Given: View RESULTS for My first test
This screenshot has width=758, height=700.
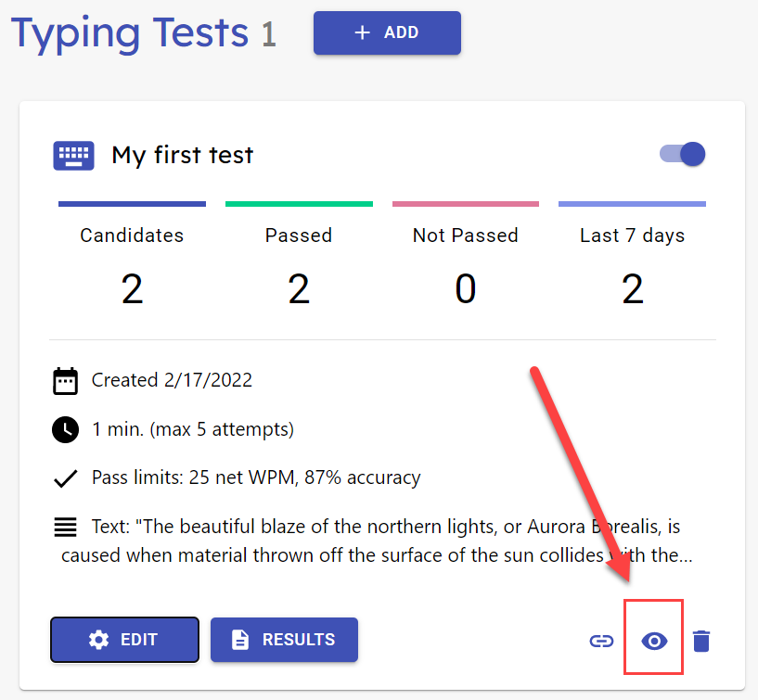Looking at the screenshot, I should click(x=284, y=639).
